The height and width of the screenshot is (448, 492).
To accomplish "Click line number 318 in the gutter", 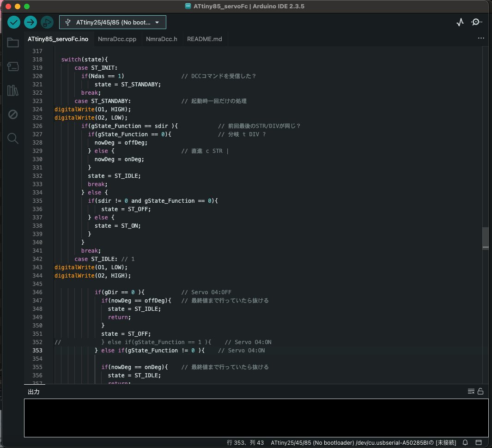I will click(x=37, y=59).
